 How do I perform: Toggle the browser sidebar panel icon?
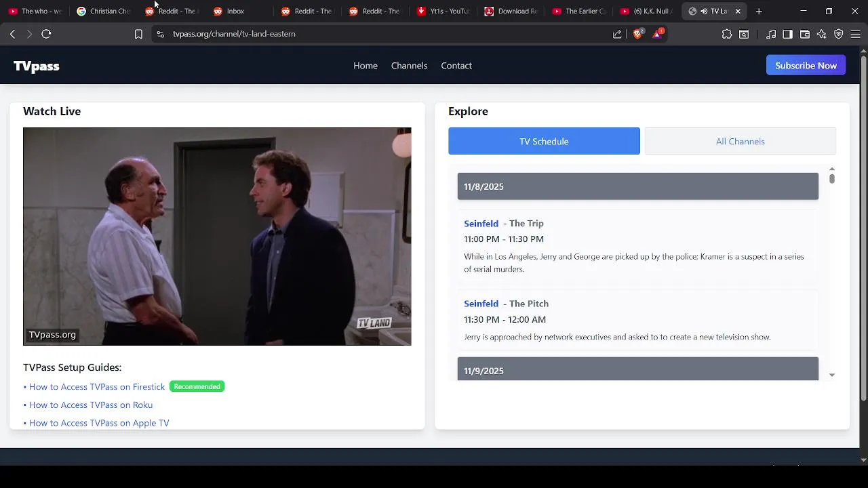pos(787,34)
